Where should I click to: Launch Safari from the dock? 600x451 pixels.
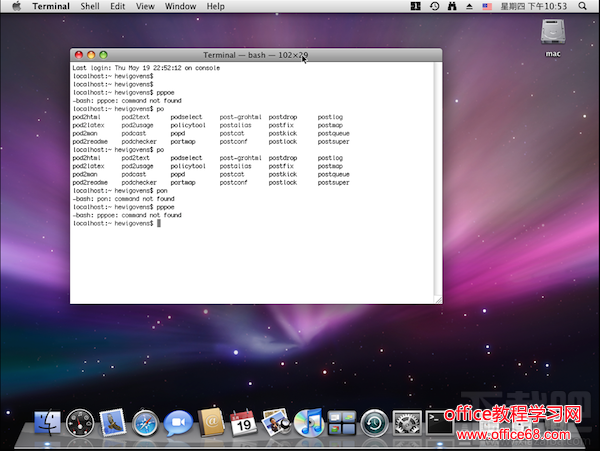point(146,423)
